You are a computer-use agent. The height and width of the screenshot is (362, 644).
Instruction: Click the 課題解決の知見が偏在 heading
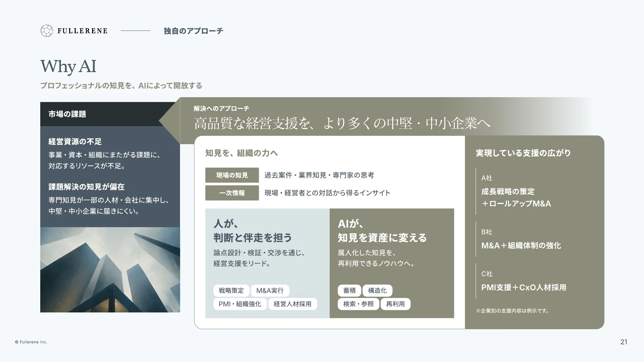coord(86,187)
